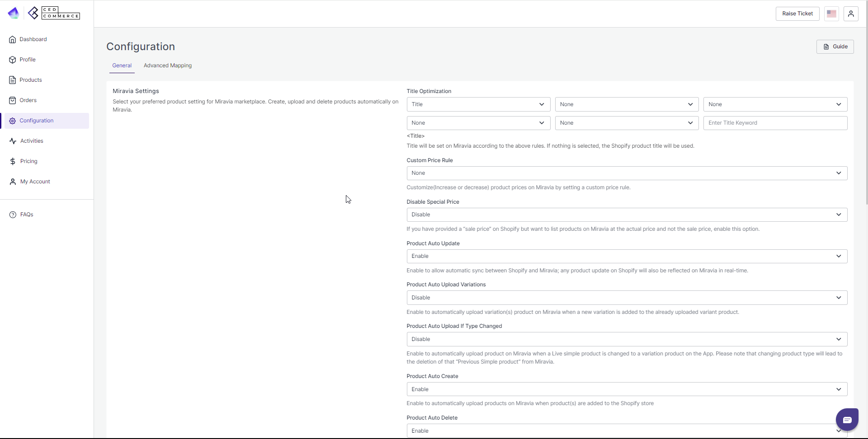868x439 pixels.
Task: Expand Product Auto Upload If Type Changed dropdown
Action: (x=627, y=339)
